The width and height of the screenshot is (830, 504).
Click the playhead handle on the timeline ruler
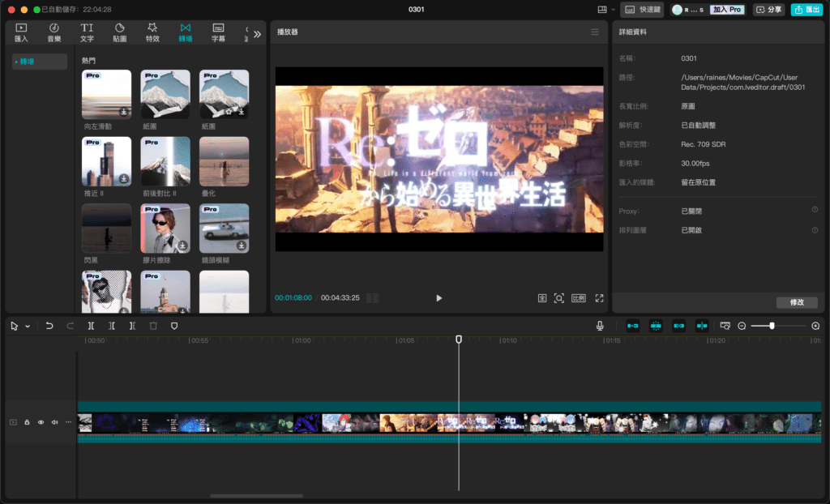tap(459, 340)
